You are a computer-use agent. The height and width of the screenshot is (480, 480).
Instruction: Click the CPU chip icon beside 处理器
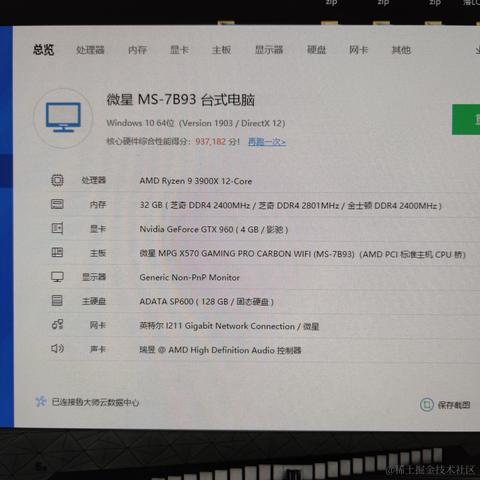[57, 180]
